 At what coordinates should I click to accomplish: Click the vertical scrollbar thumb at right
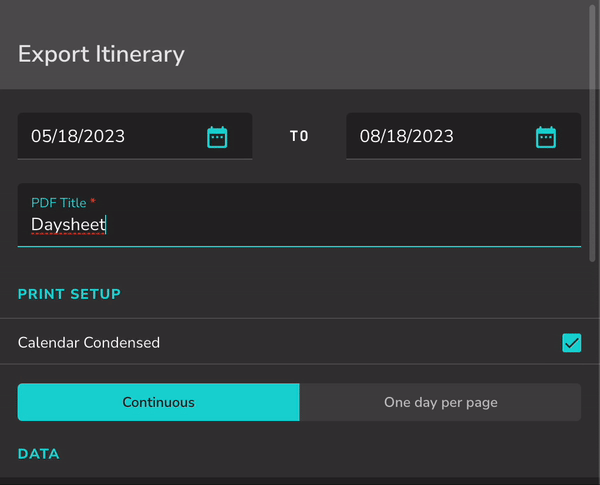click(592, 132)
